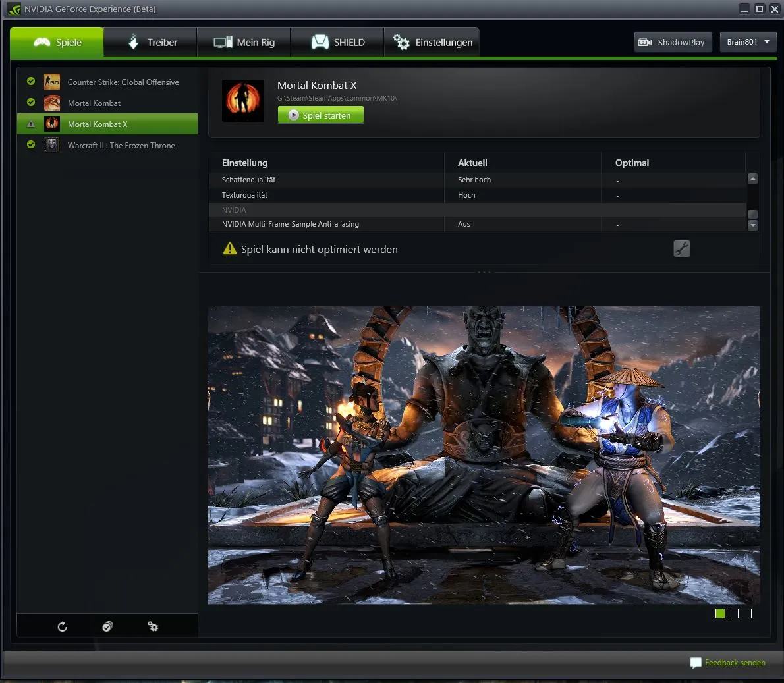Click the Mortal Kombat X screenshot preview

484,454
